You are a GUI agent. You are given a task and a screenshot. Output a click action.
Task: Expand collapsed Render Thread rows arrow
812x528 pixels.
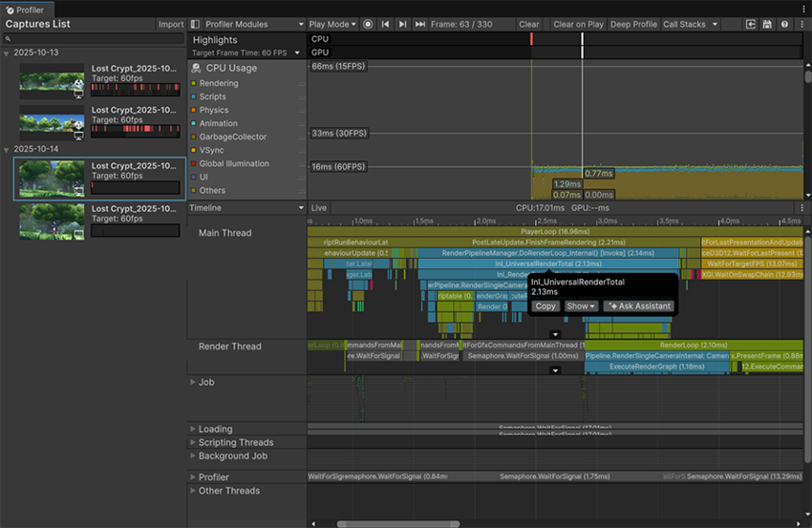(x=555, y=370)
